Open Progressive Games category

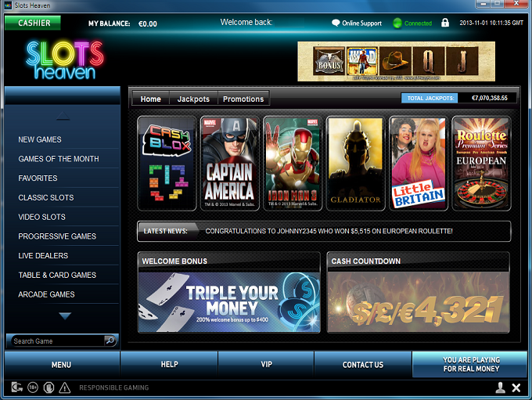57,236
